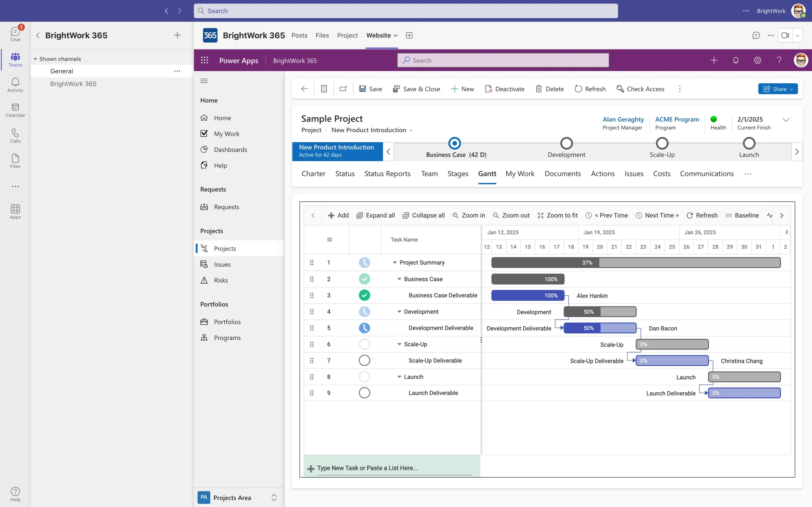
Task: Open the Risks sidebar item
Action: (x=220, y=280)
